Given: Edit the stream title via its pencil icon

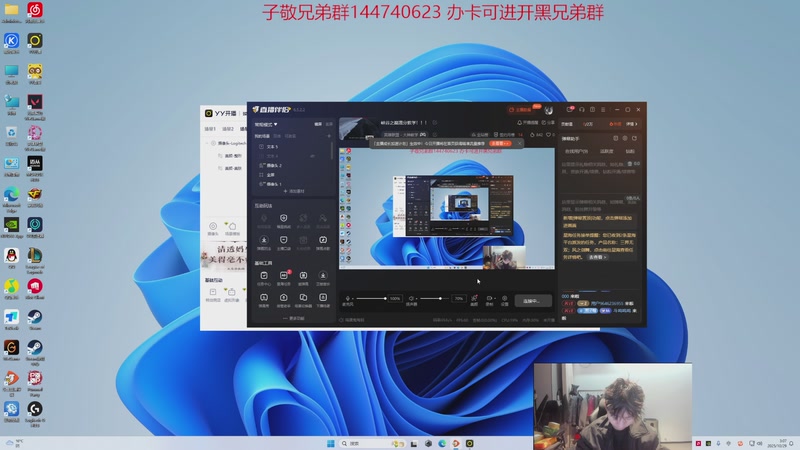Looking at the screenshot, I should 435,123.
